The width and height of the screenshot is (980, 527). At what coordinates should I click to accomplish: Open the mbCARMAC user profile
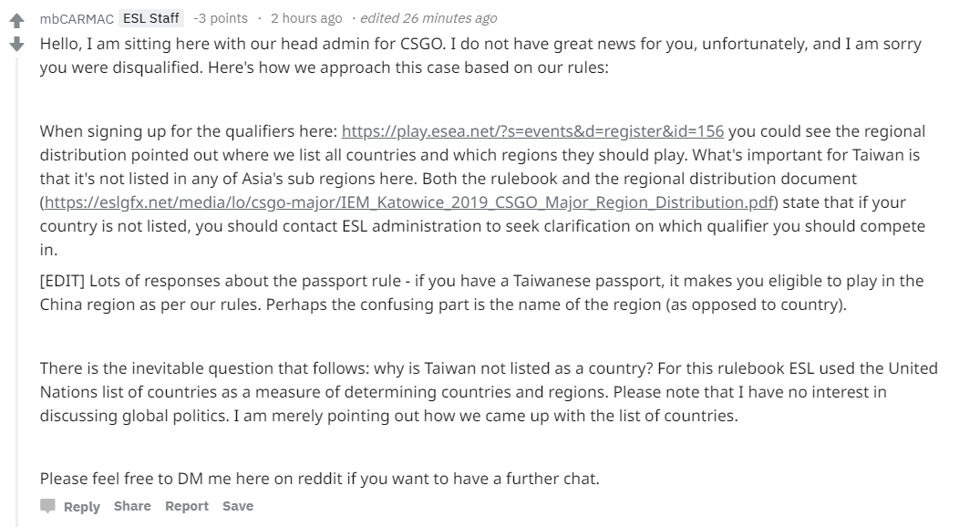click(x=76, y=18)
